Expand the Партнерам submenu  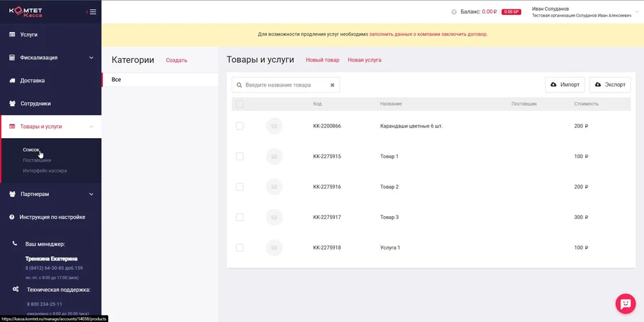91,194
